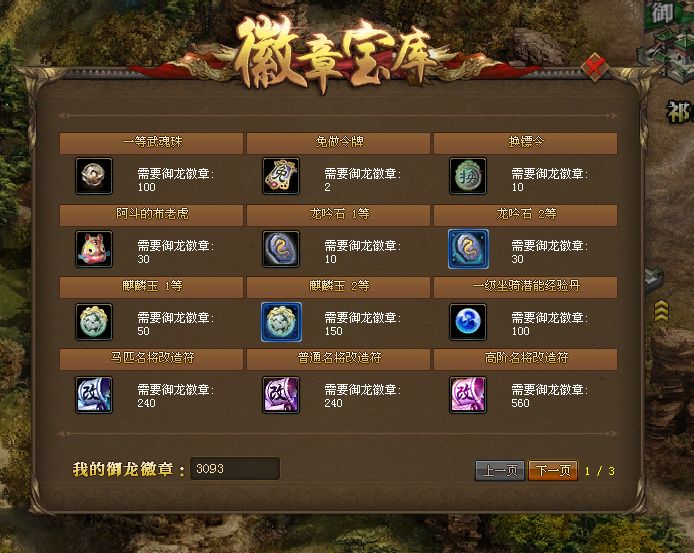Click the 一等武魂珠 header label
Viewport: 694px width, 553px height.
(152, 142)
